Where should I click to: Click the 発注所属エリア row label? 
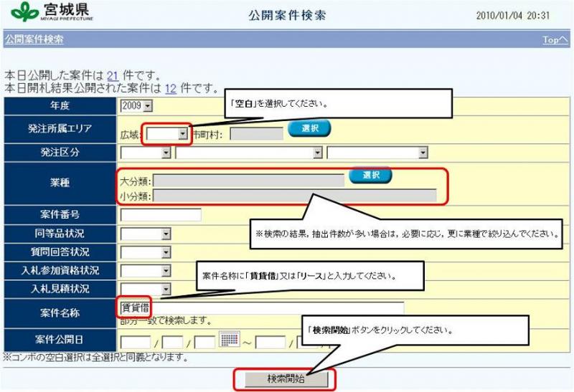tap(60, 129)
